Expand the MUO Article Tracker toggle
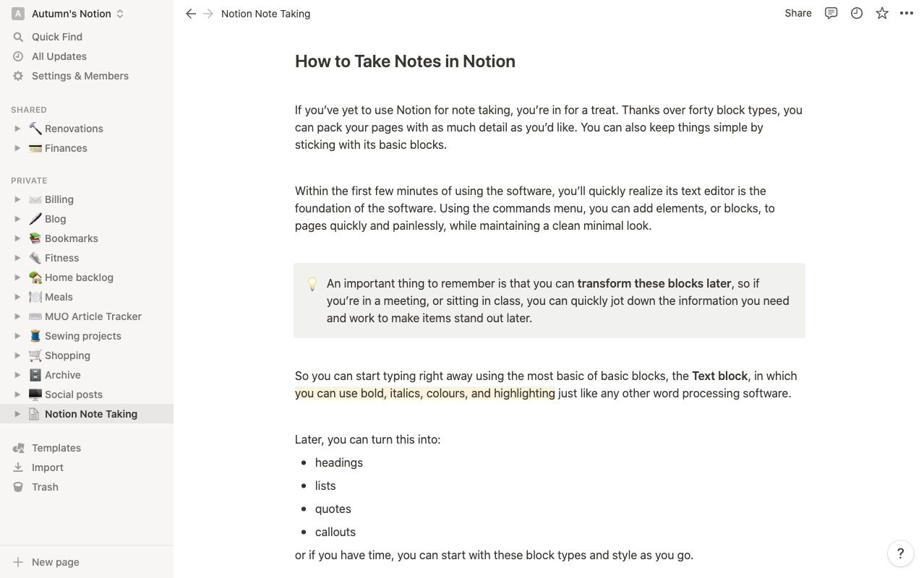The image size is (924, 578). (x=17, y=316)
